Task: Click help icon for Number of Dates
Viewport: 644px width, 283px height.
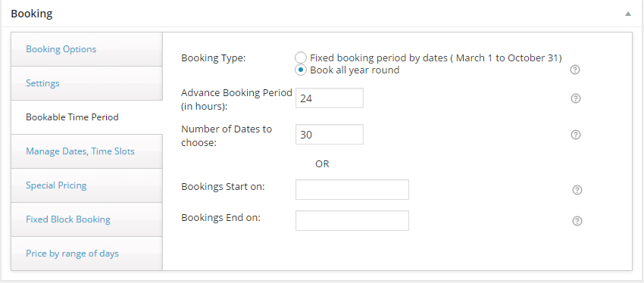Action: click(x=576, y=135)
